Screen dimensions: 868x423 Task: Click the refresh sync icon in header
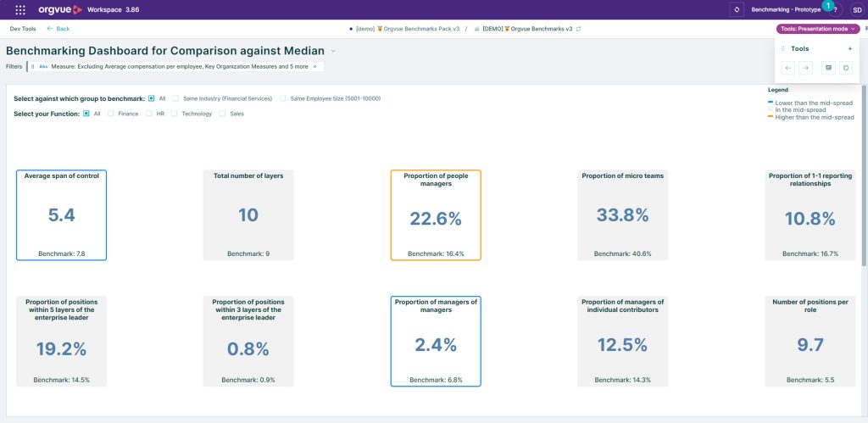coord(737,9)
